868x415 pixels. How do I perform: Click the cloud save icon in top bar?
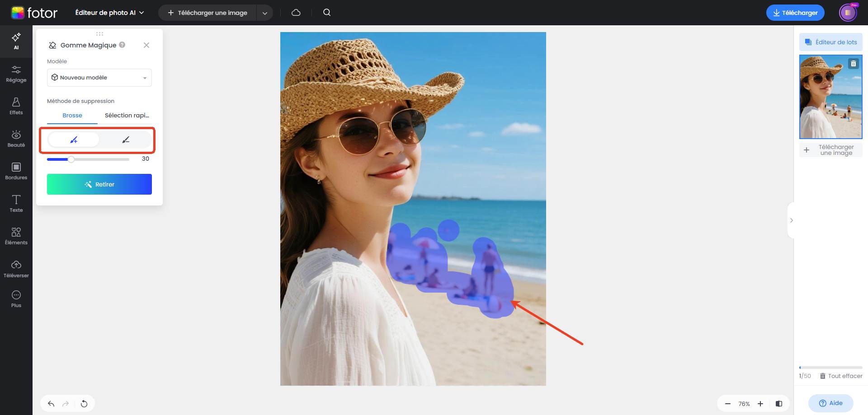pos(296,12)
